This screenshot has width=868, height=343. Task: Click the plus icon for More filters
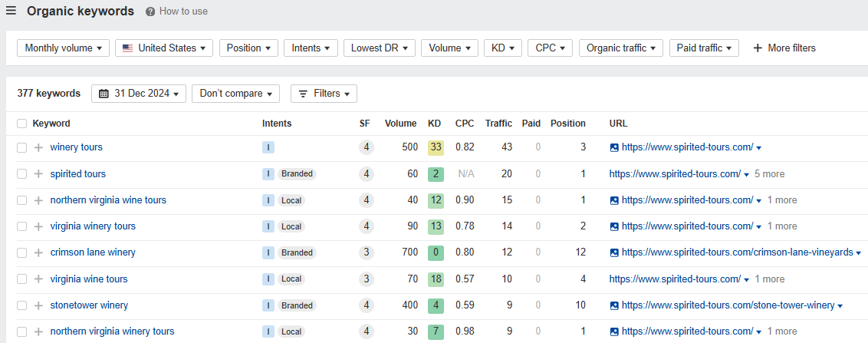[x=758, y=48]
